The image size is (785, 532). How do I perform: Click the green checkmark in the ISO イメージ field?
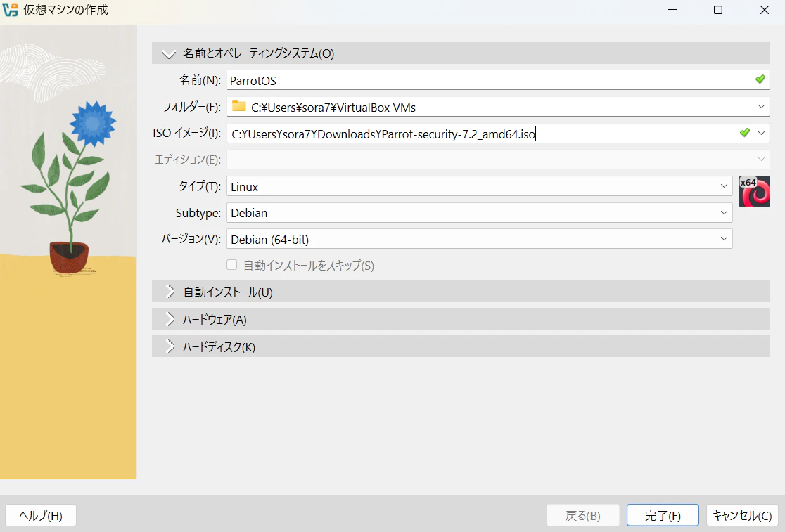[744, 133]
